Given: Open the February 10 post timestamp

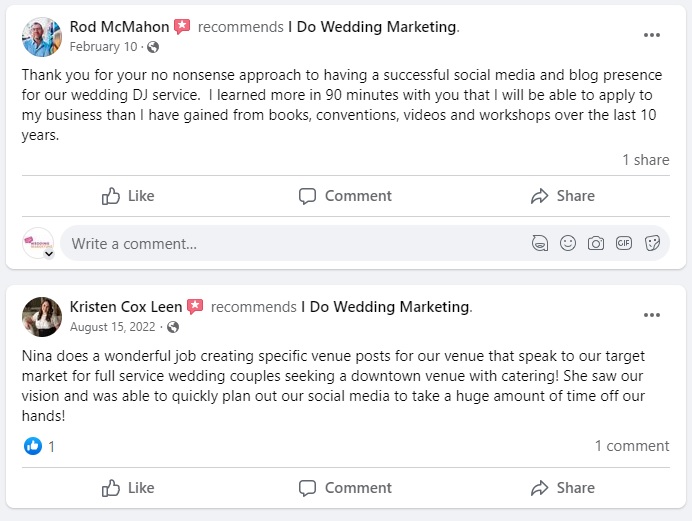Looking at the screenshot, I should [x=104, y=47].
